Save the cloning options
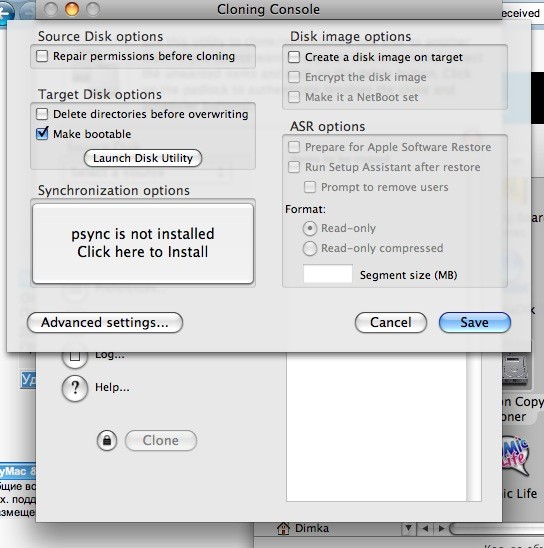The image size is (544, 548). (x=474, y=322)
